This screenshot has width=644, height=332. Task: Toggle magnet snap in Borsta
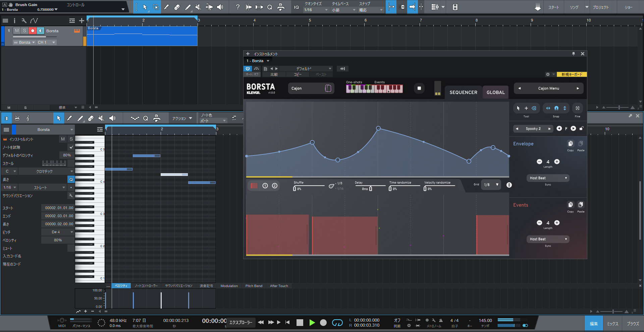(556, 108)
